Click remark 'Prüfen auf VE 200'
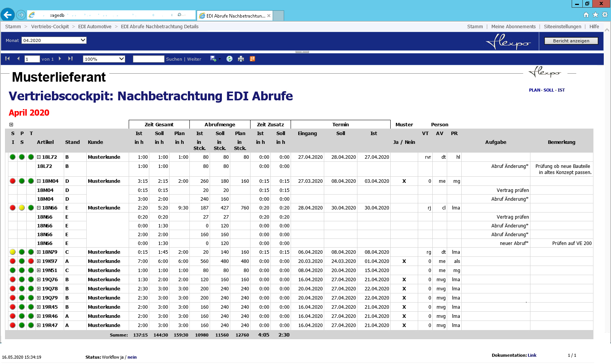 pyautogui.click(x=572, y=243)
